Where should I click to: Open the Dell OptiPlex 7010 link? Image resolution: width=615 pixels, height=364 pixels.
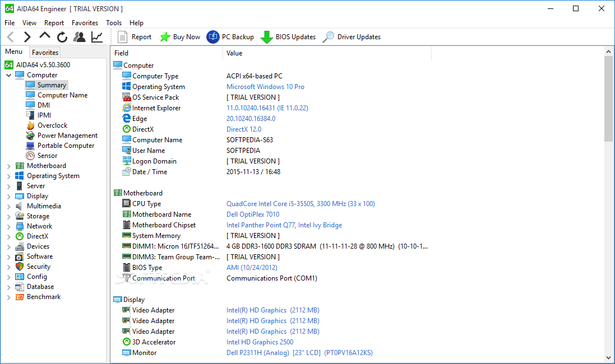[253, 214]
